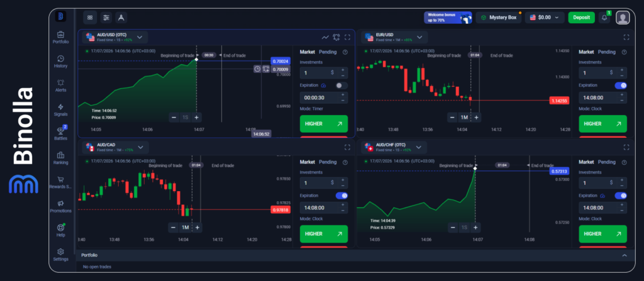Open AUD/CAD asset selector dropdown
Image resolution: width=644 pixels, height=281 pixels.
116,147
